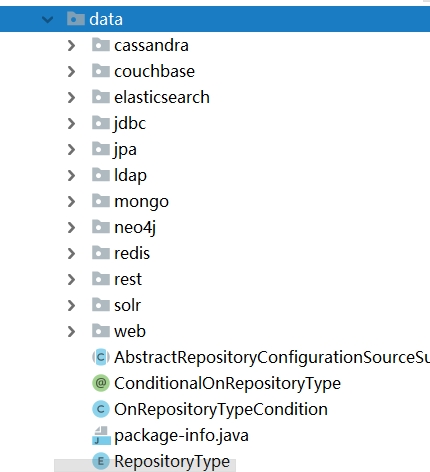Select the mongo package name

coord(141,202)
